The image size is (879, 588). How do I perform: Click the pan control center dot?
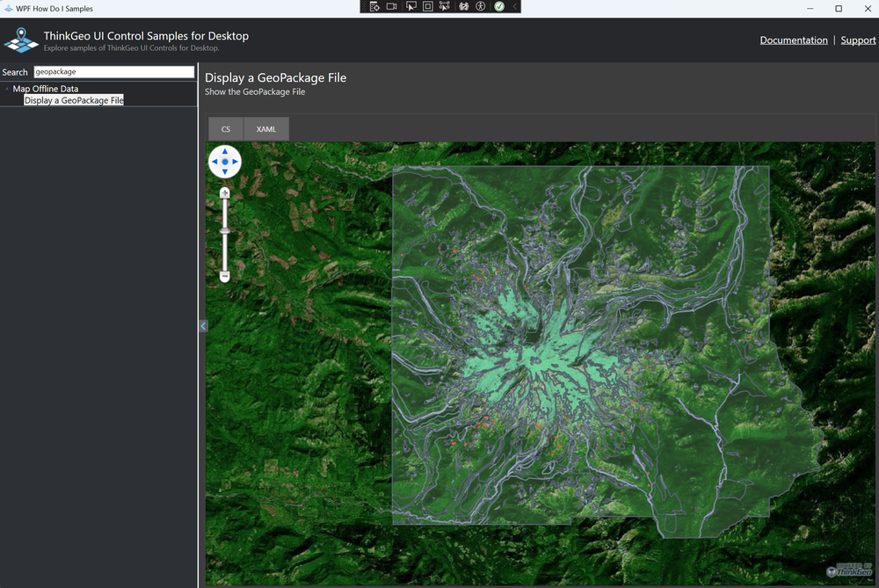225,162
